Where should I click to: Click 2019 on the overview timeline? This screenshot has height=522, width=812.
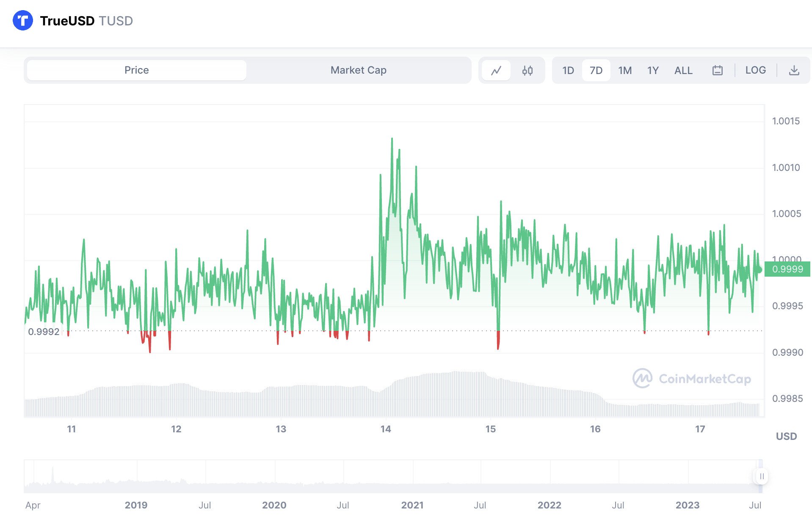(136, 505)
